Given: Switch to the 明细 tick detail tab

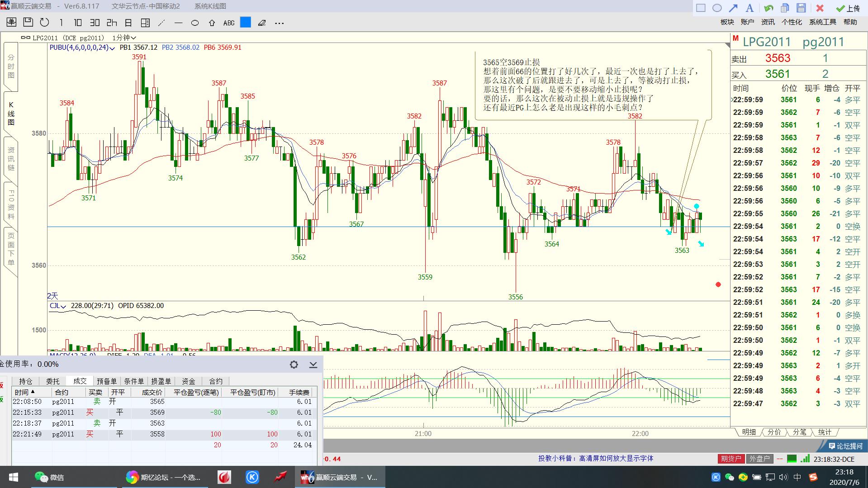Looking at the screenshot, I should (x=749, y=432).
